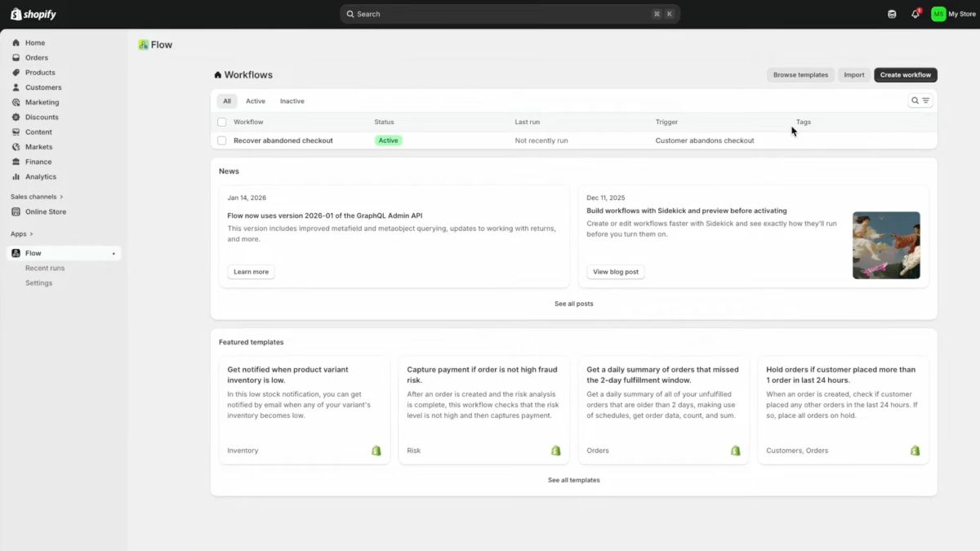Click the Online Store icon in sidebar
This screenshot has height=551, width=980.
tap(16, 211)
